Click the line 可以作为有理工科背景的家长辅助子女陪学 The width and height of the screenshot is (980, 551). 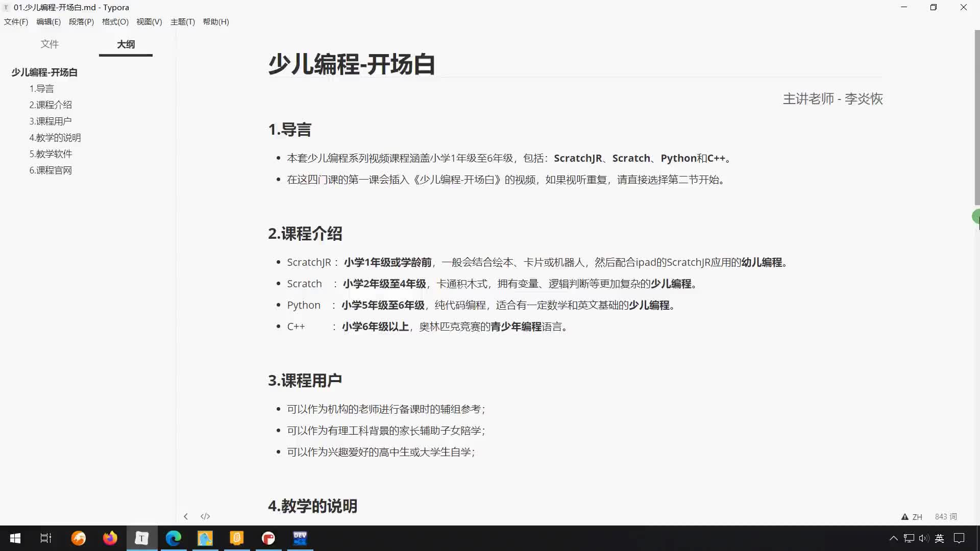coord(386,431)
